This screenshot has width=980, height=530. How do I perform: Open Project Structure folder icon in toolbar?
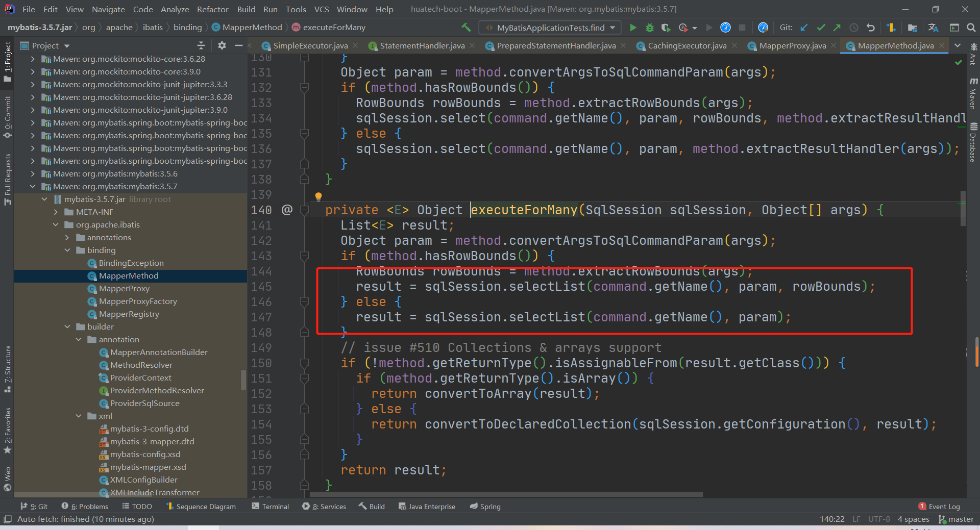click(913, 28)
